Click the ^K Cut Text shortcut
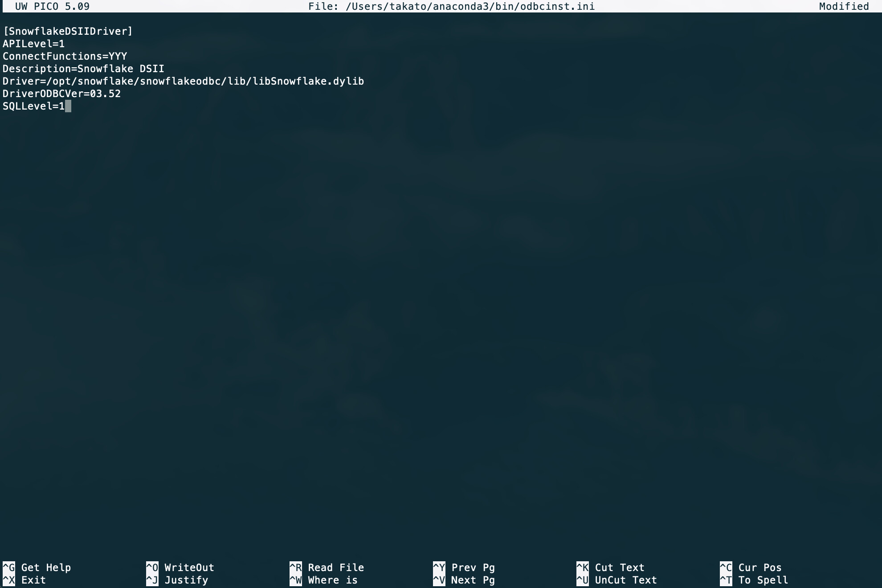Viewport: 882px width, 588px height. pyautogui.click(x=611, y=568)
